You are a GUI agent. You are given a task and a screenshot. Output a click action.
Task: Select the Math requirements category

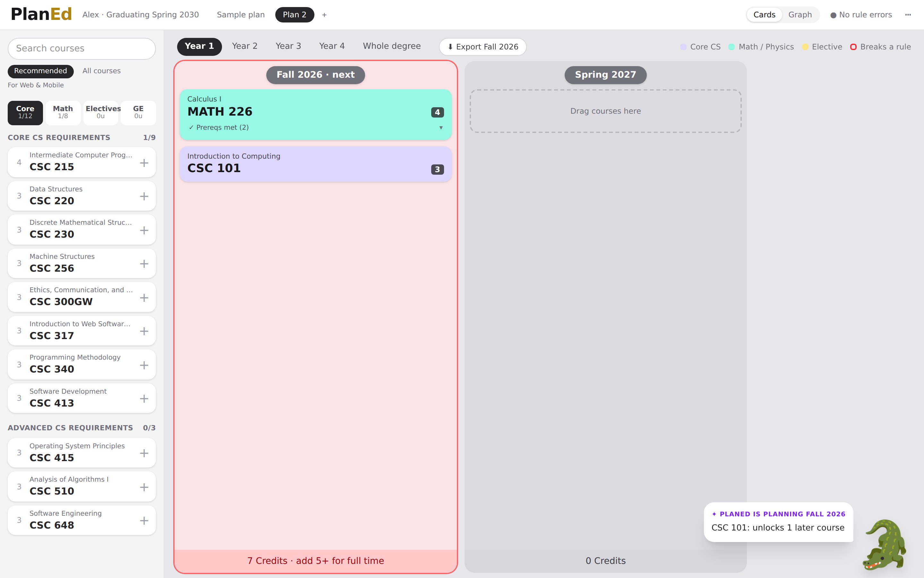(63, 113)
